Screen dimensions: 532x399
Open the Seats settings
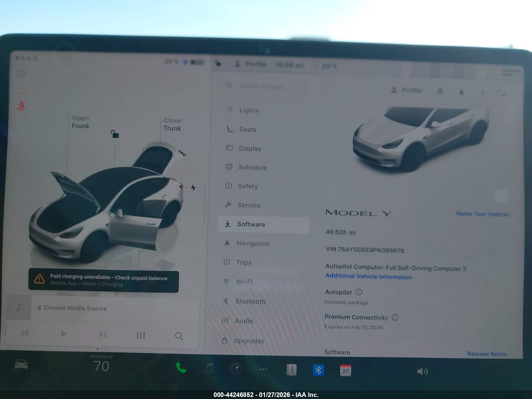pos(241,129)
